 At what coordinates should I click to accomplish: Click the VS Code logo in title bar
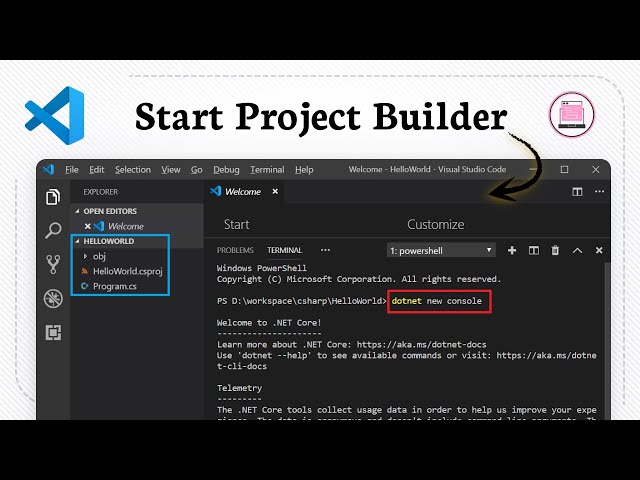(49, 169)
